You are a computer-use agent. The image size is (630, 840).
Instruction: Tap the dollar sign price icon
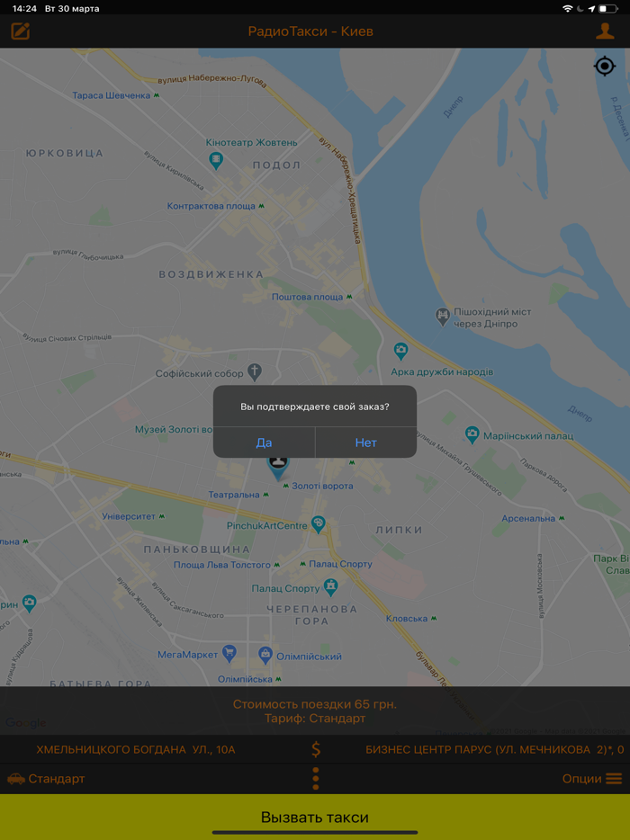coord(316,749)
